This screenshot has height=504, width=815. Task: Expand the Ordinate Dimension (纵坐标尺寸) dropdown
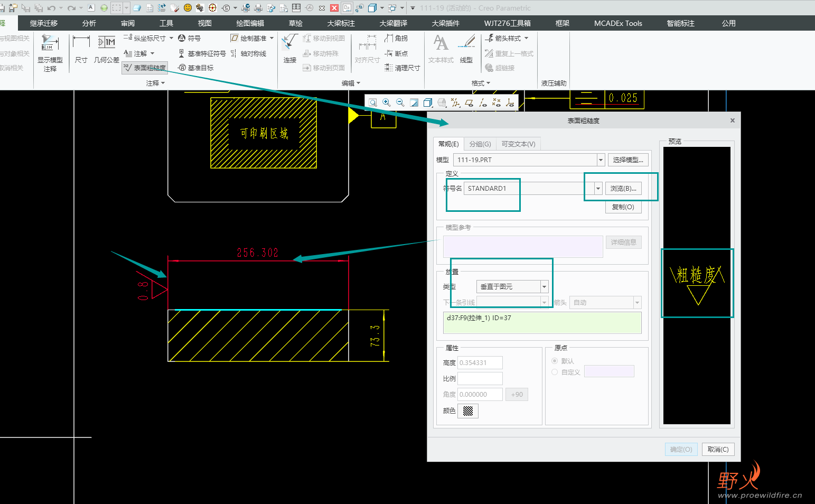tap(171, 38)
